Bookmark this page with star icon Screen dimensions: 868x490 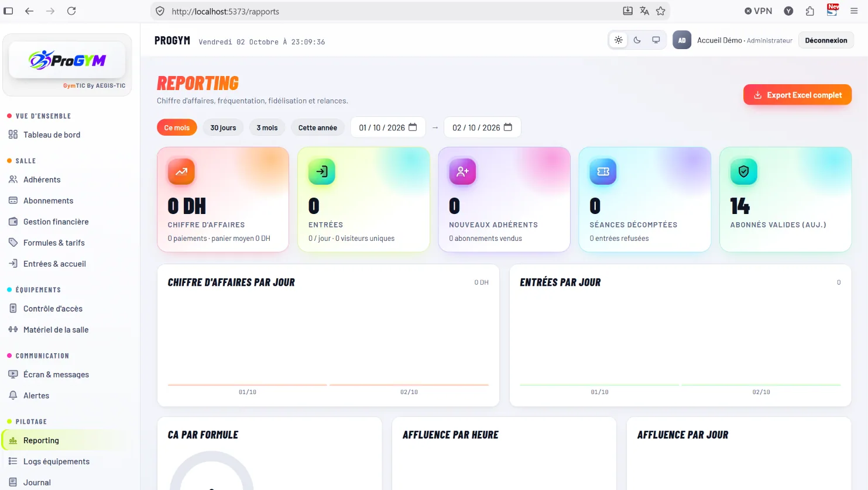(x=661, y=11)
